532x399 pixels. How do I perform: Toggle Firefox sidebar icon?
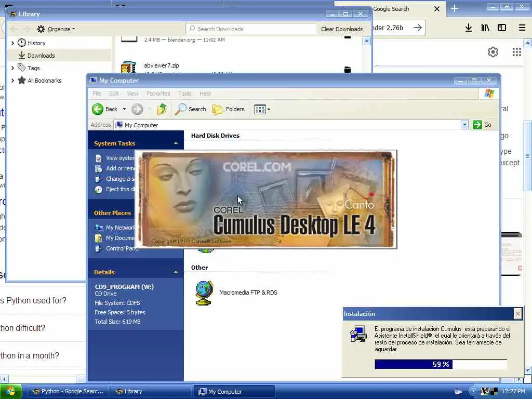point(502,28)
